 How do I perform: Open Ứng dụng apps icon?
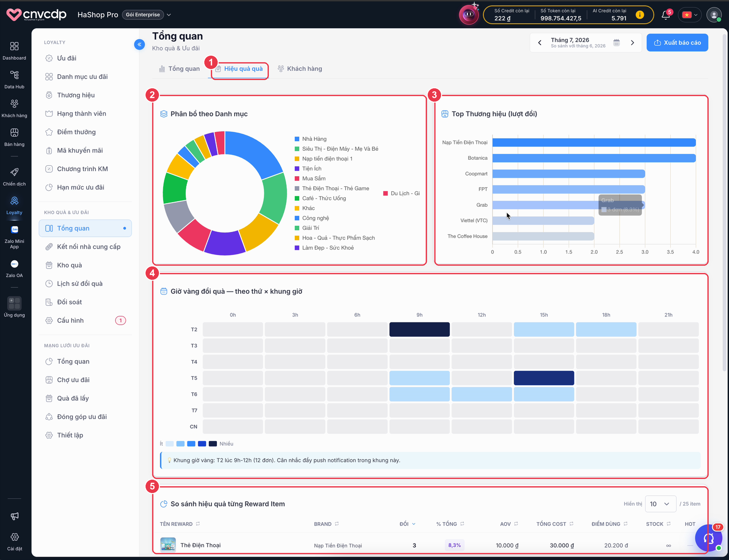14,307
